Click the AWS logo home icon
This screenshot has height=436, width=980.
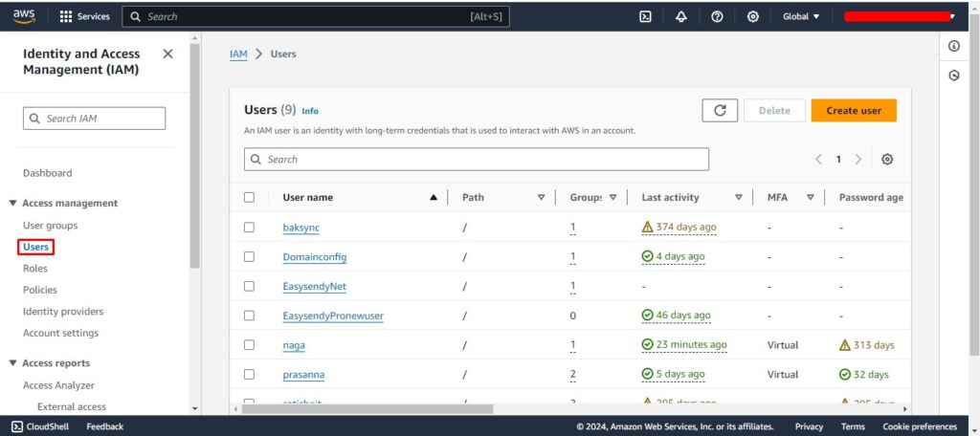point(24,17)
